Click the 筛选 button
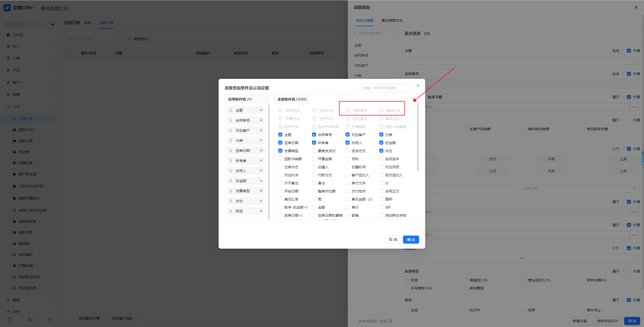The width and height of the screenshot is (644, 327). point(632,321)
